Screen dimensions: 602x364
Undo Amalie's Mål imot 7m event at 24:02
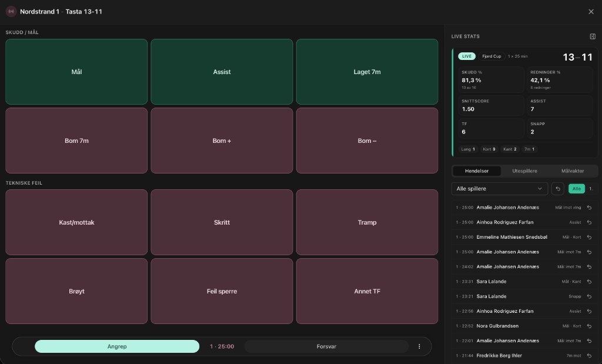(589, 266)
